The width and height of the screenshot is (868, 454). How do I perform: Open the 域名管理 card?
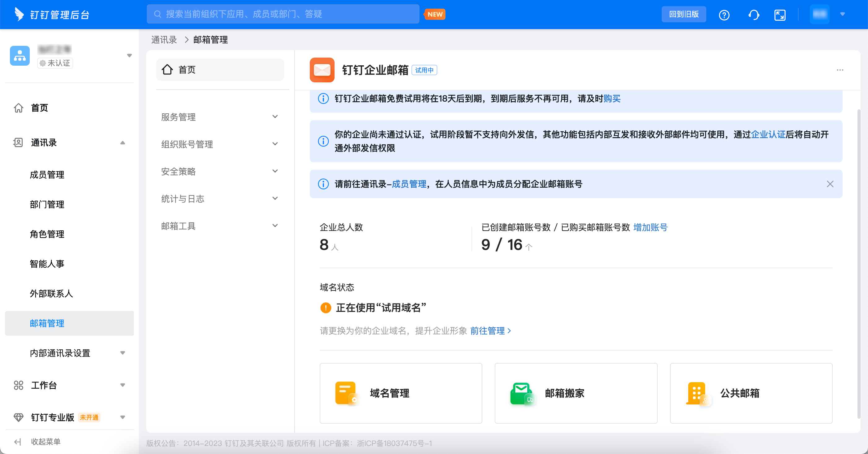point(401,393)
